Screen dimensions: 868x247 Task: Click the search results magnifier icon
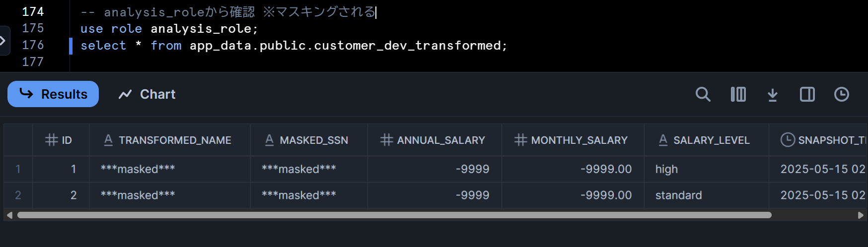703,94
